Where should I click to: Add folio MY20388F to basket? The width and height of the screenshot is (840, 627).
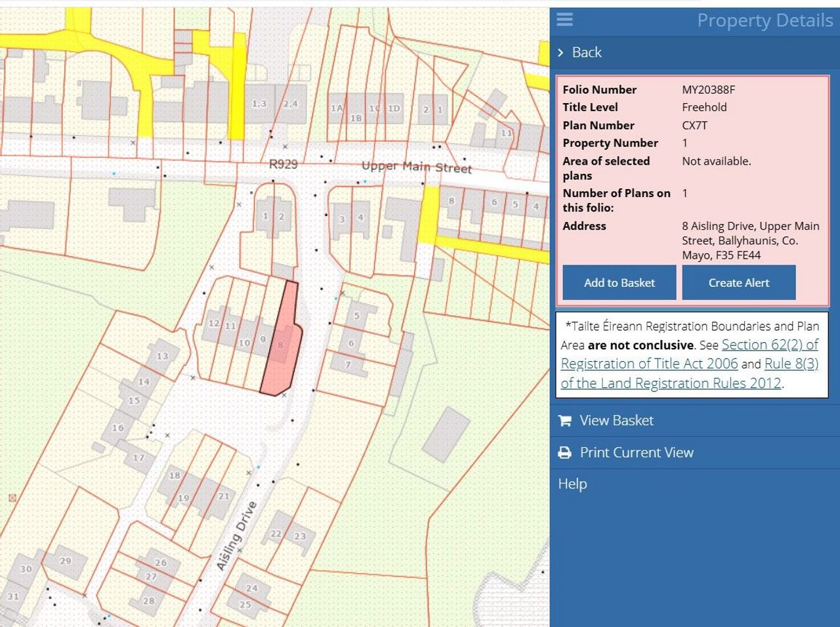(619, 283)
